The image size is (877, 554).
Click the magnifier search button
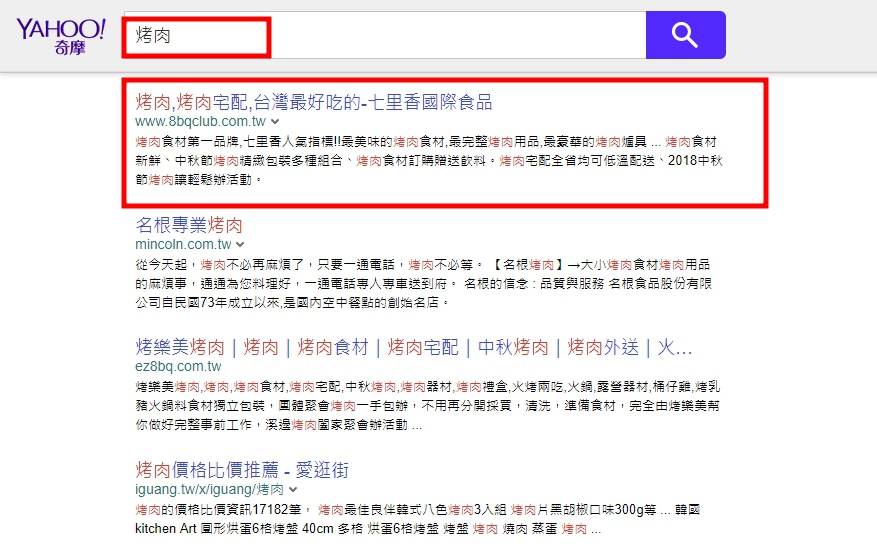(x=686, y=35)
